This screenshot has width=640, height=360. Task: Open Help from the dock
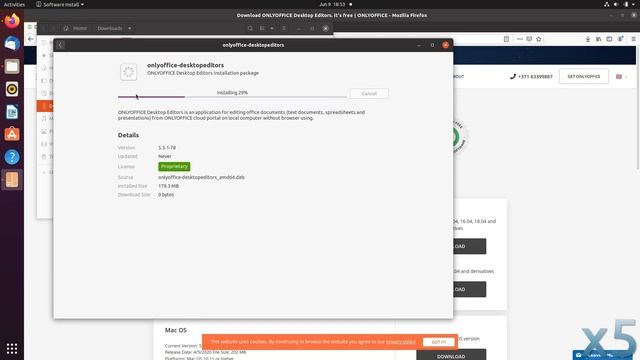(x=12, y=157)
